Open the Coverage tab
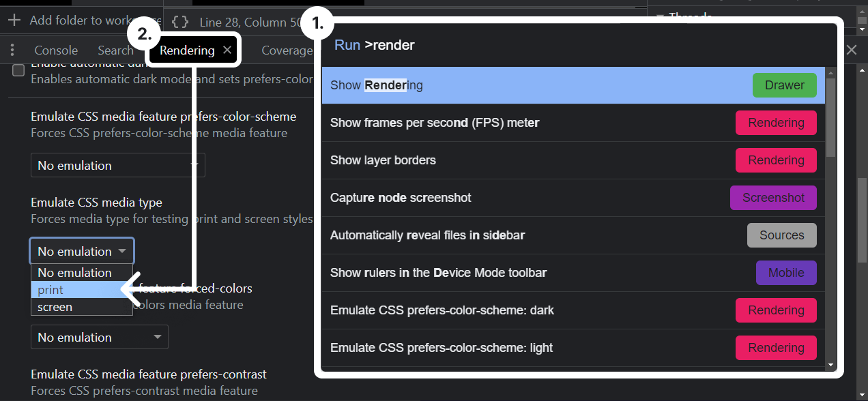Image resolution: width=868 pixels, height=401 pixels. (287, 50)
